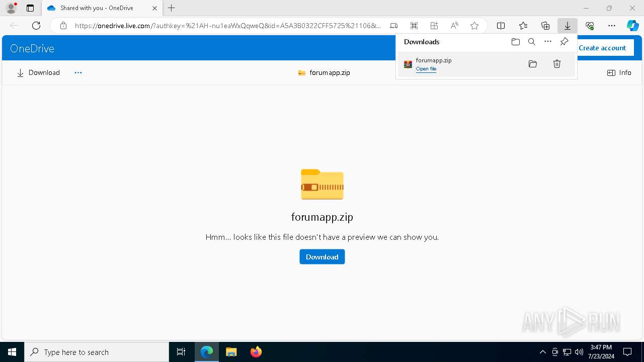Pin the Downloads panel
The width and height of the screenshot is (644, 362).
click(x=564, y=42)
